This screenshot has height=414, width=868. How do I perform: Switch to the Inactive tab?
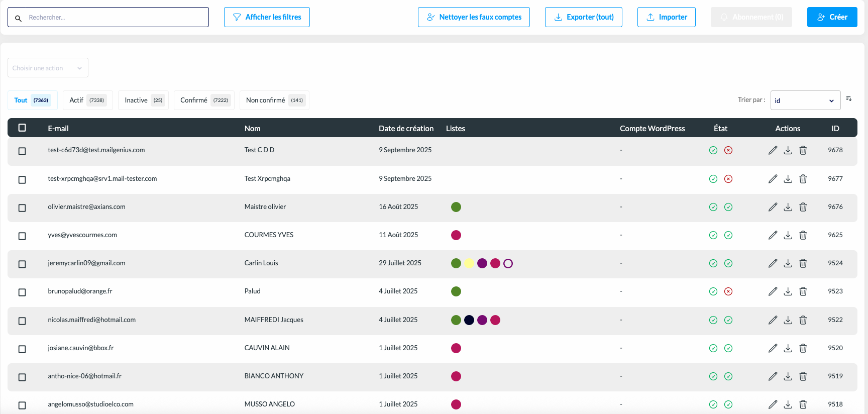pos(143,100)
